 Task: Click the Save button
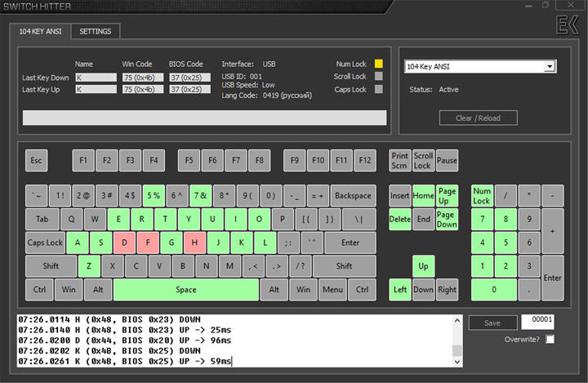click(492, 323)
